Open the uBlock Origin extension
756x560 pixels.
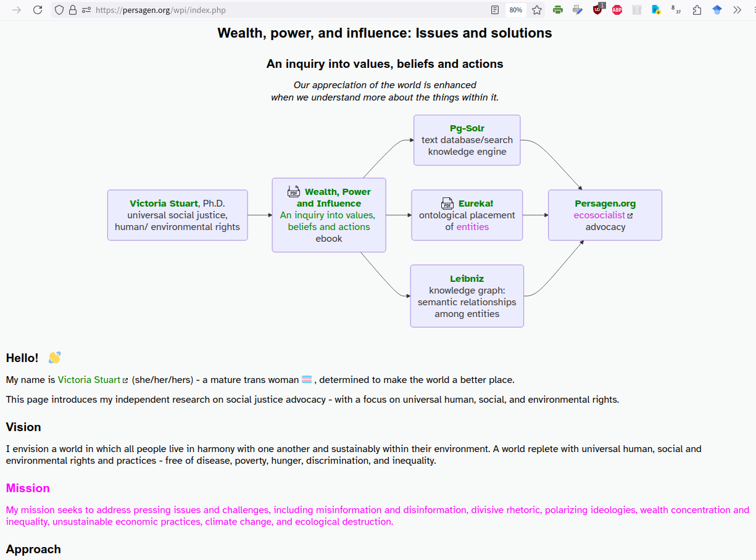(x=597, y=10)
